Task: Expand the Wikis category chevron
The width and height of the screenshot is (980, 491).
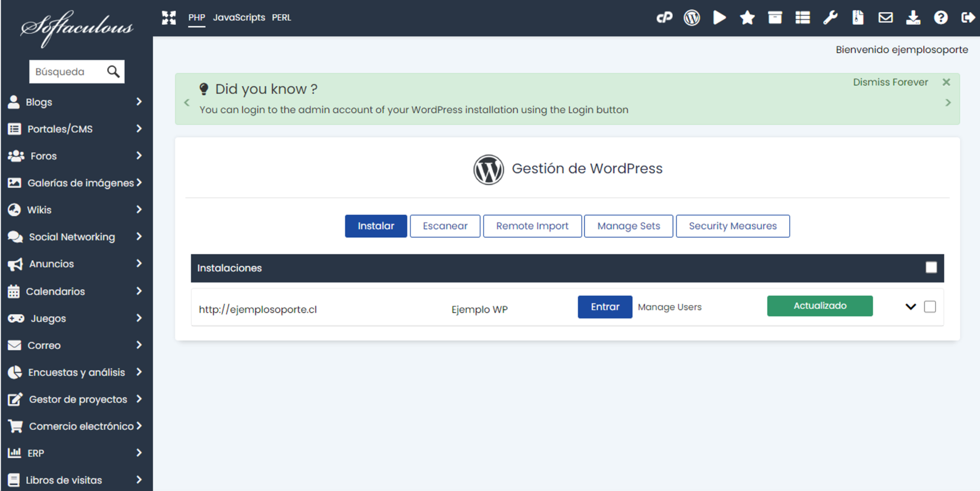Action: (139, 209)
